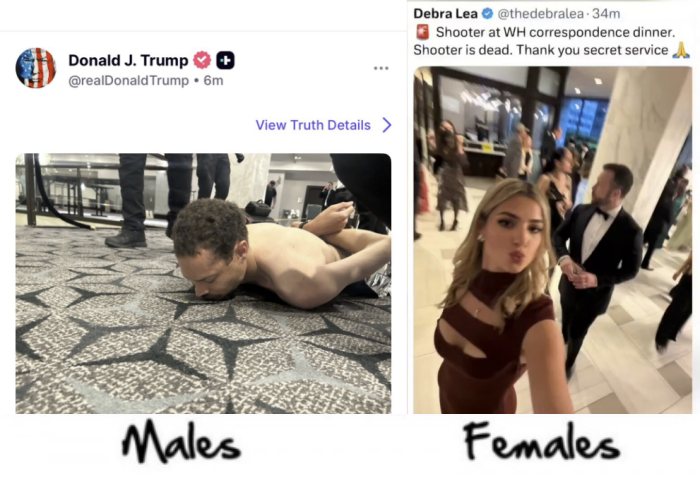Open the selfie photo in the hotel lobby
This screenshot has width=700, height=477.
(x=553, y=240)
